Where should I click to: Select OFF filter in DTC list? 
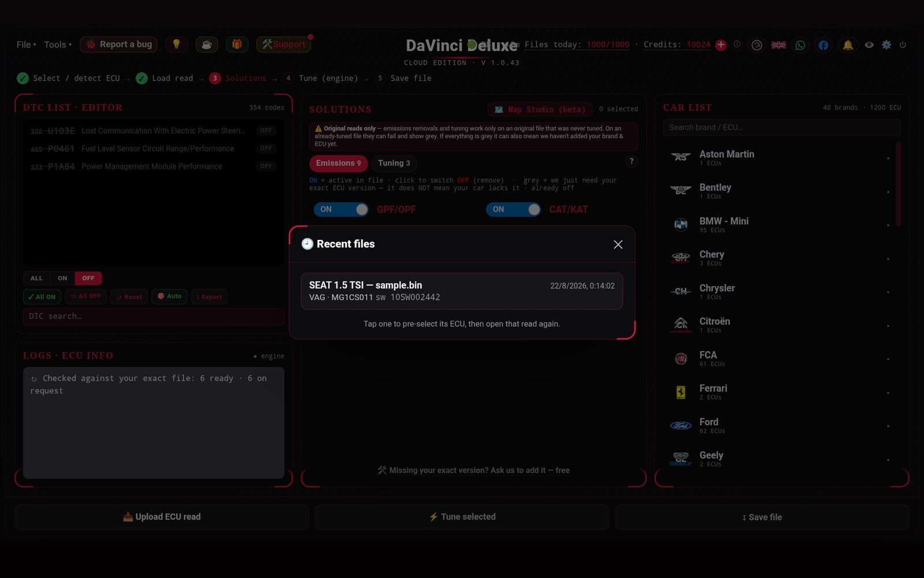(88, 278)
